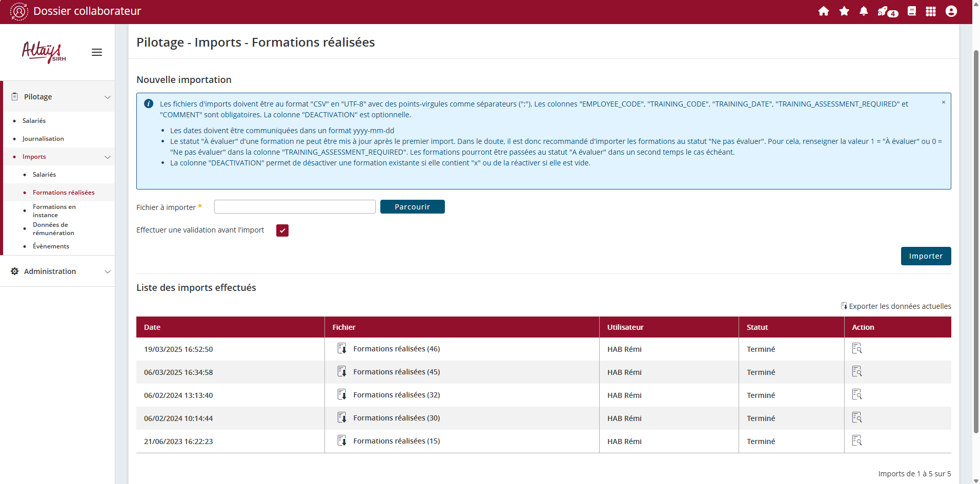
Task: Click the Parcourir button
Action: point(412,207)
